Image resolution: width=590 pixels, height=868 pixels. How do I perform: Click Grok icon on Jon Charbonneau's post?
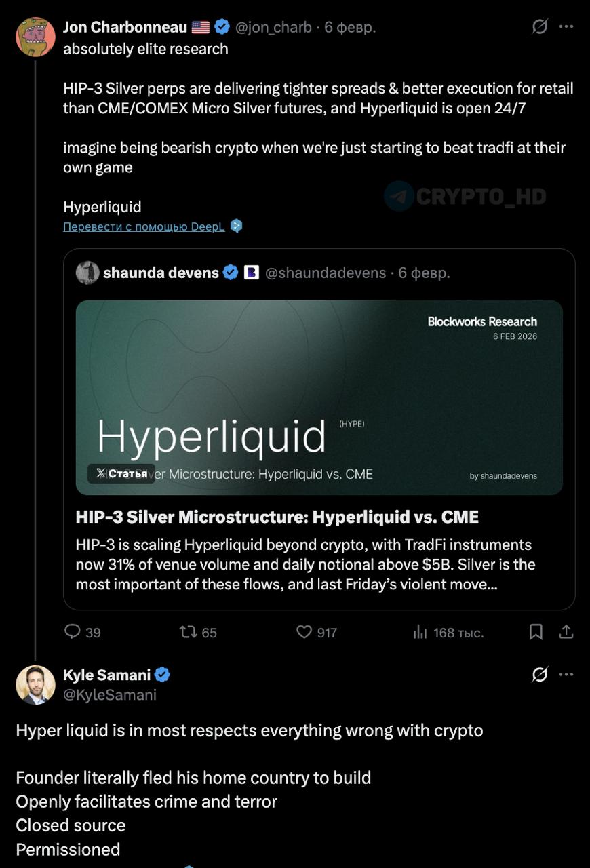[540, 27]
